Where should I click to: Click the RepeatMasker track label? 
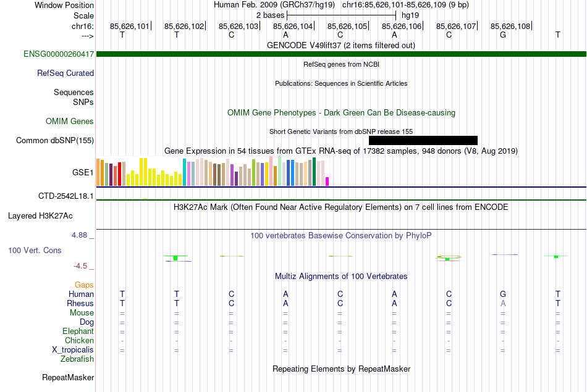point(68,378)
